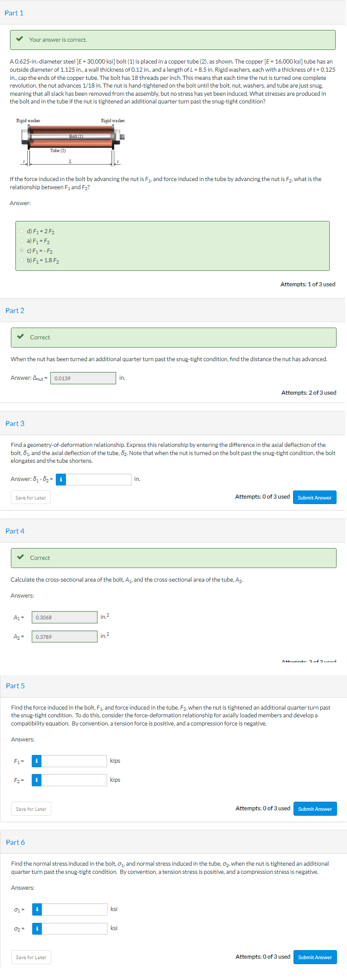The height and width of the screenshot is (980, 347).
Task: Click the info icon next to F2 input
Action: coord(36,780)
